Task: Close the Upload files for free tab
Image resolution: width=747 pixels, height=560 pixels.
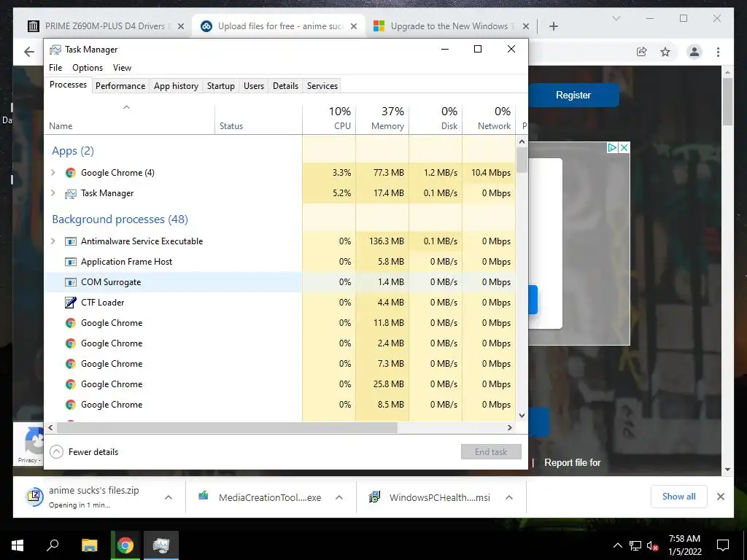Action: pos(354,27)
